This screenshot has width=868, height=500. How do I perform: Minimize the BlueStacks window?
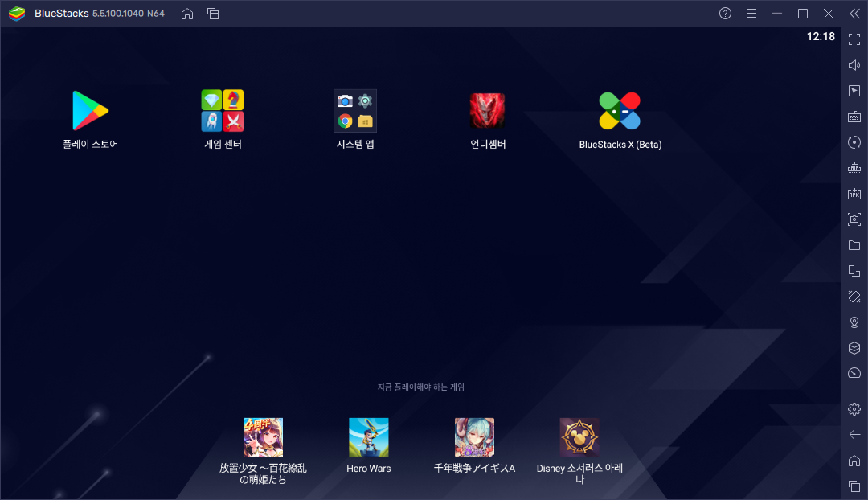click(x=777, y=14)
